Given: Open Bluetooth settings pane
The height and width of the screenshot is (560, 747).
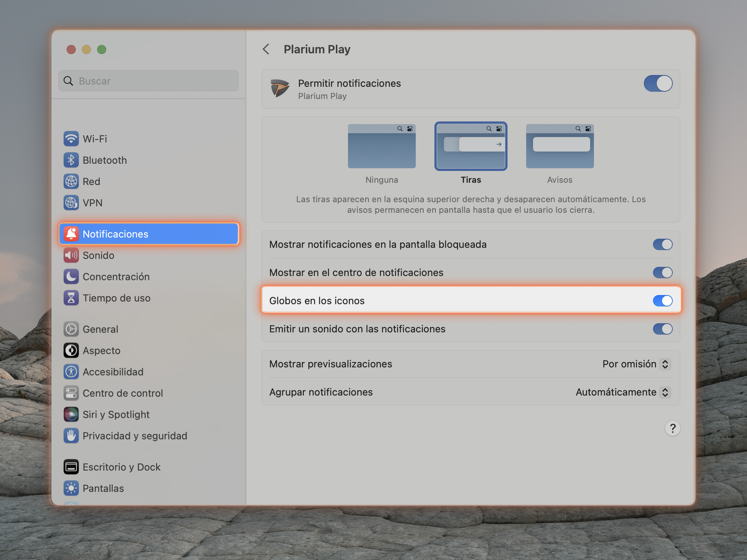Looking at the screenshot, I should (148, 160).
